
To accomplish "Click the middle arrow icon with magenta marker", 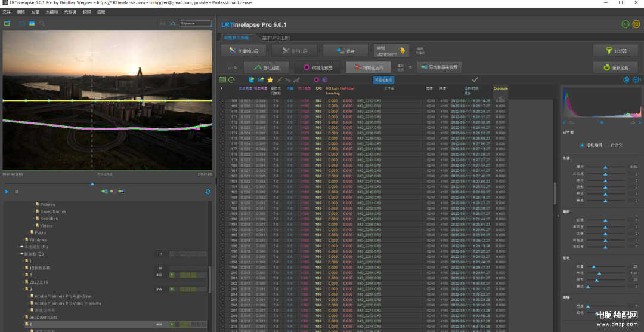I will click(113, 191).
